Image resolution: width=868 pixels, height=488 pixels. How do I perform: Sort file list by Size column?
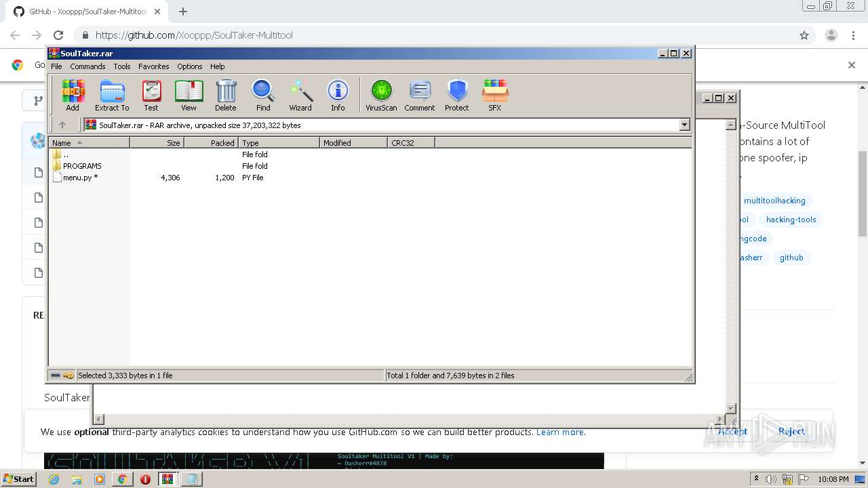click(x=157, y=142)
